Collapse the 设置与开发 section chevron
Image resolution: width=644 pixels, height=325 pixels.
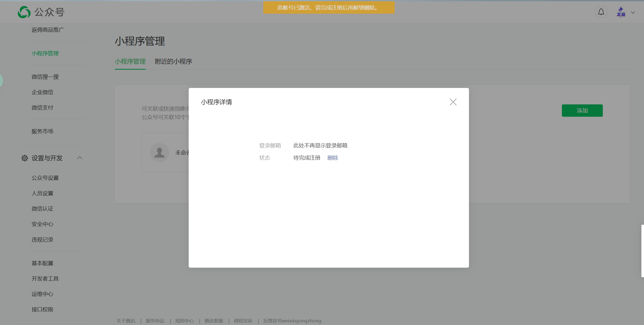coord(80,158)
